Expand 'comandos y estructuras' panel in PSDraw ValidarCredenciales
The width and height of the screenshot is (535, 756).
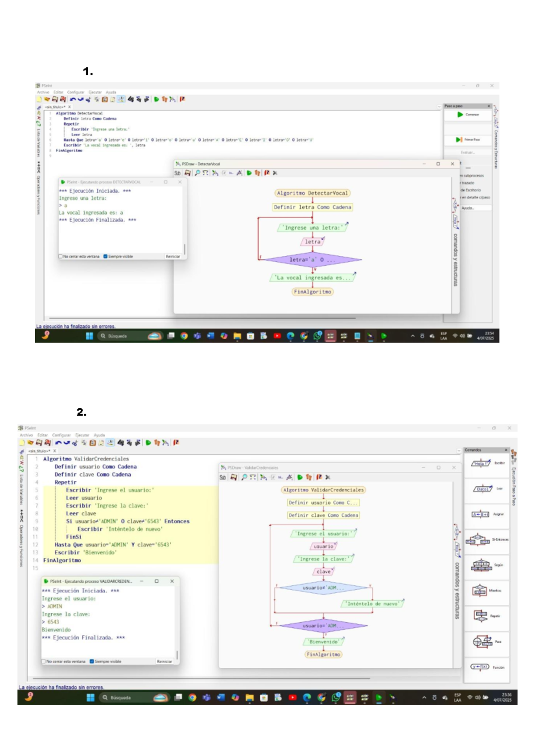pyautogui.click(x=457, y=591)
